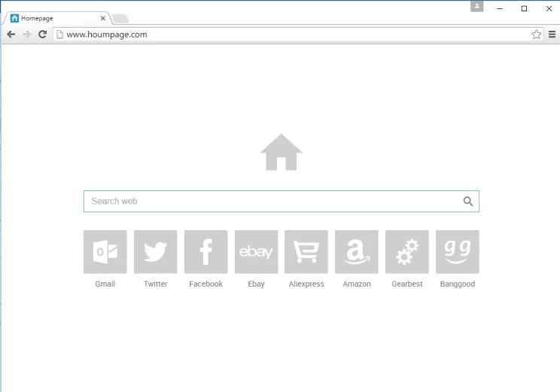Open the Twitter bird tile
This screenshot has height=392, width=560.
(155, 252)
